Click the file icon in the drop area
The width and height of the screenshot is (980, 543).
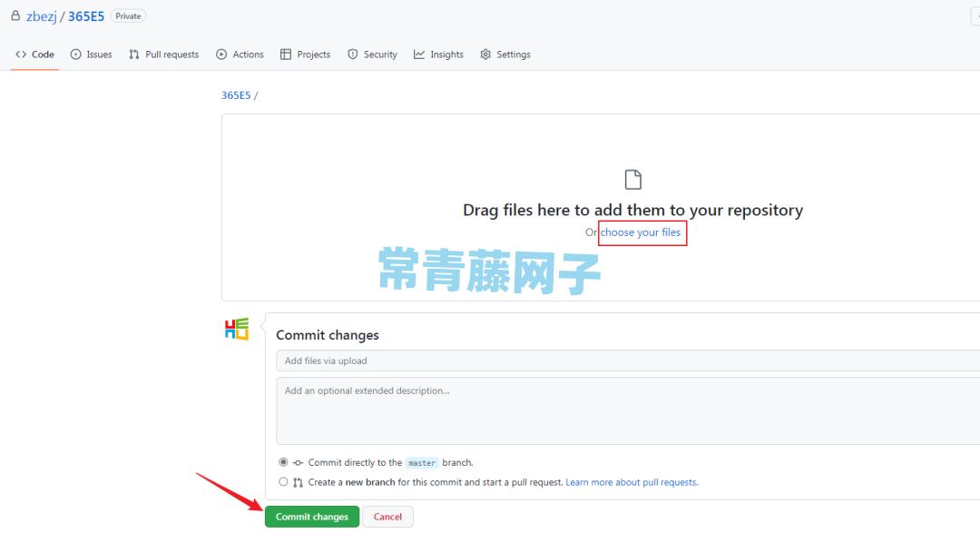pyautogui.click(x=633, y=180)
